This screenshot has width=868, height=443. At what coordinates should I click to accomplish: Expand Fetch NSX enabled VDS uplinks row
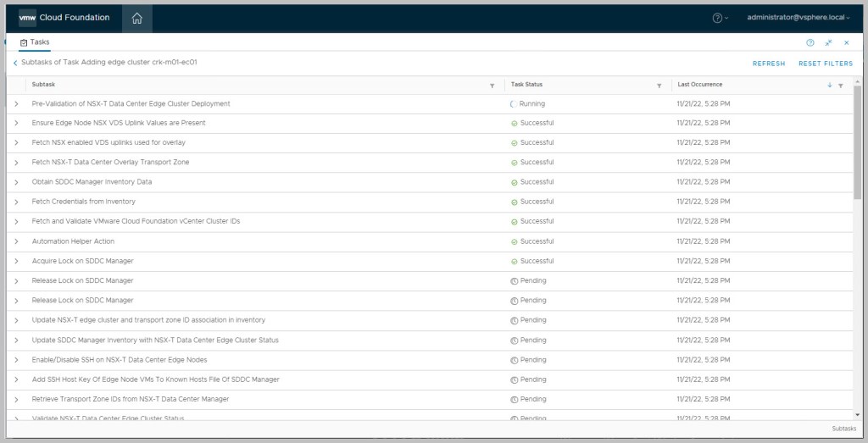(16, 142)
